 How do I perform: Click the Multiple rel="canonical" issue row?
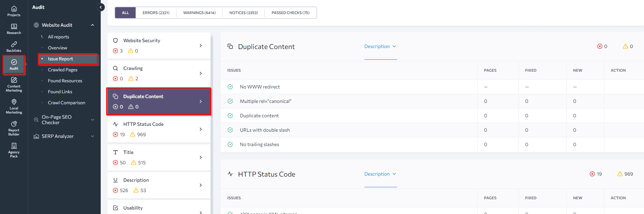coord(265,101)
